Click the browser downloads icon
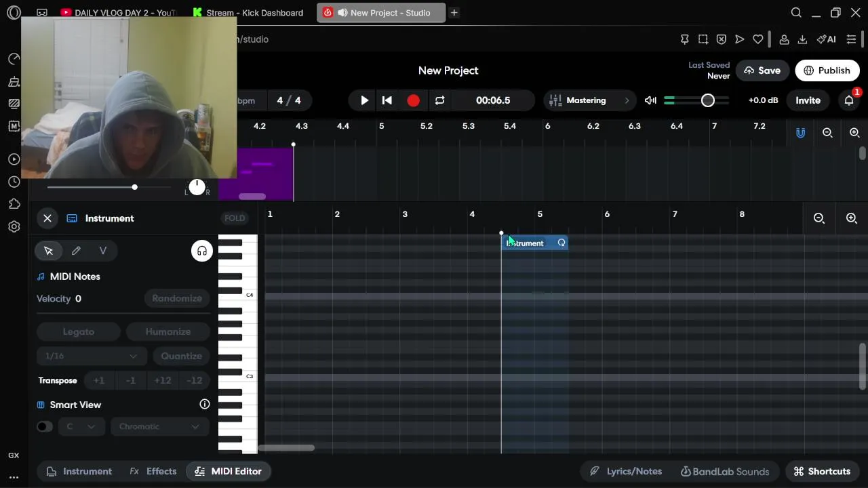This screenshot has width=868, height=488. 802,39
